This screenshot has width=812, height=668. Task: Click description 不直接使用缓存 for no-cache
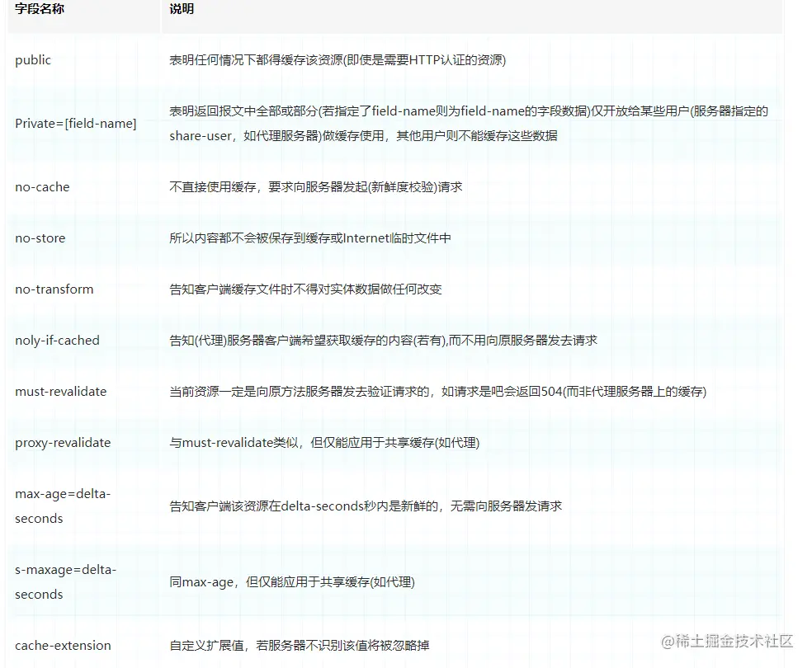[316, 186]
